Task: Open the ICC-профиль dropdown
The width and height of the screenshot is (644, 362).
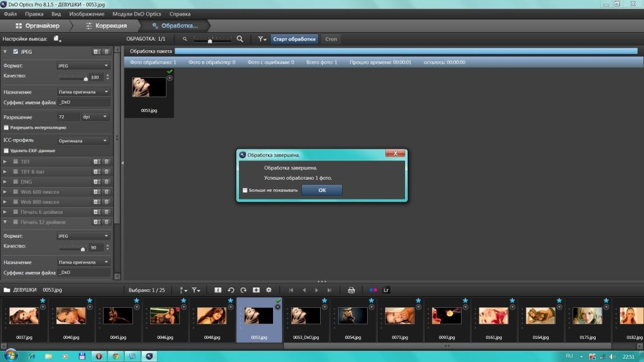Action: (83, 140)
